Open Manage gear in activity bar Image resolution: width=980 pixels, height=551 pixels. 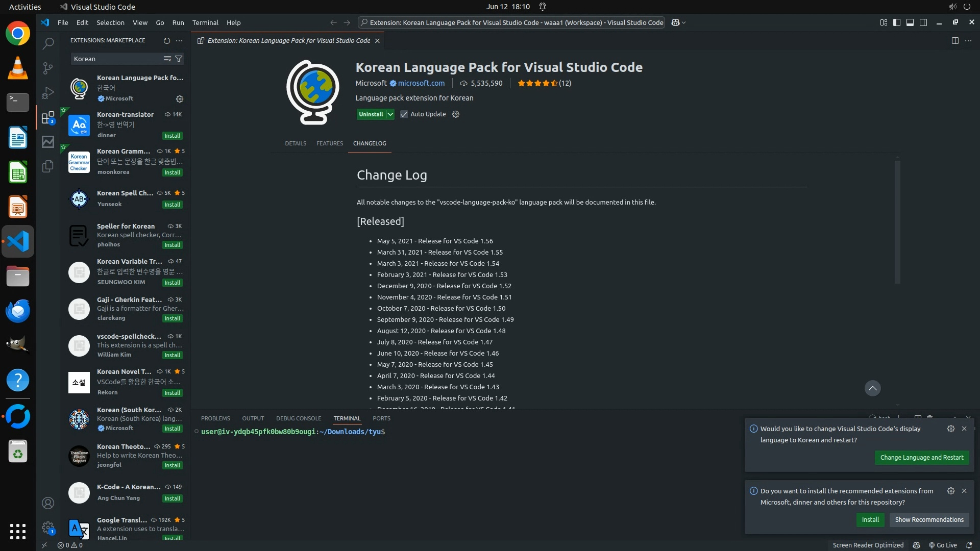click(48, 528)
